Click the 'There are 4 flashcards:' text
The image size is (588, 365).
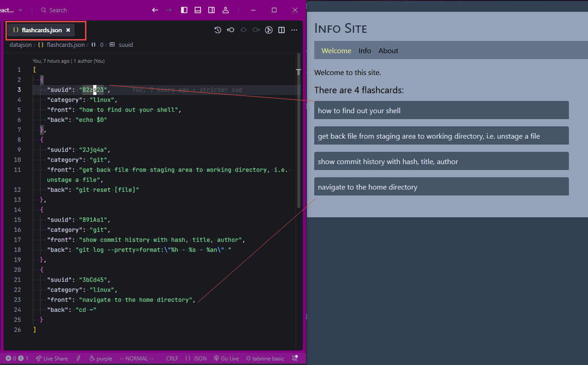point(359,90)
